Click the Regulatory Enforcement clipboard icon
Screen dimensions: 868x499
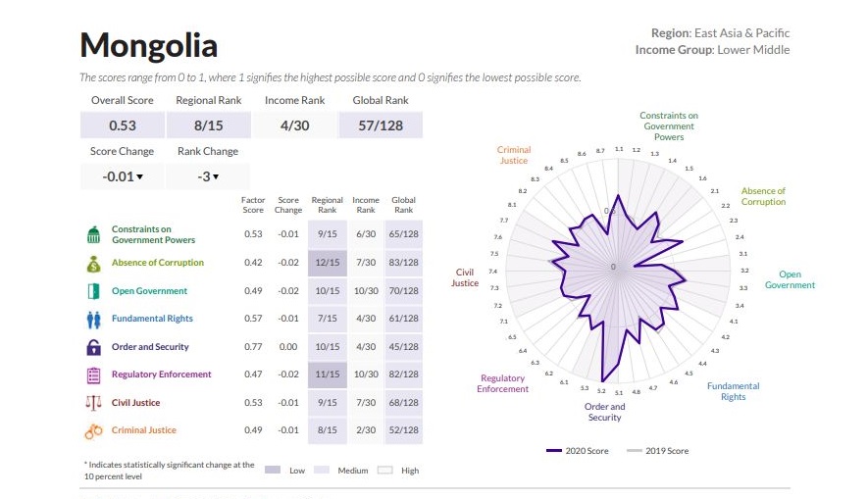pyautogui.click(x=94, y=374)
